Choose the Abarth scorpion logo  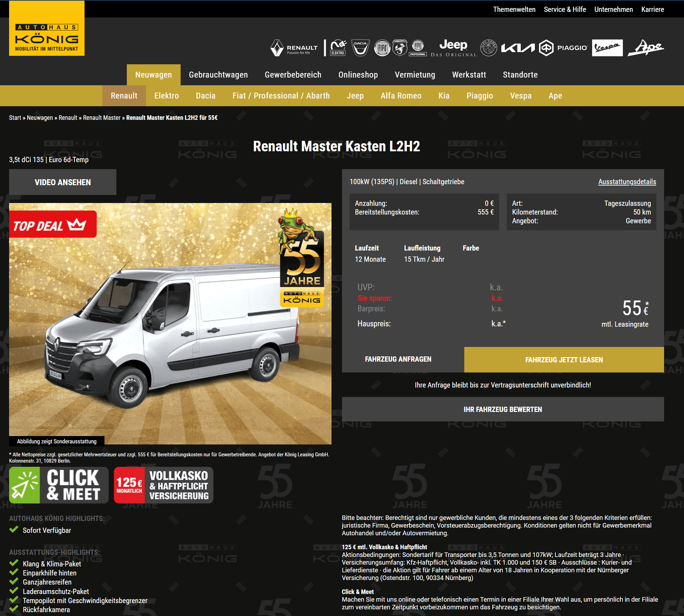coord(400,48)
